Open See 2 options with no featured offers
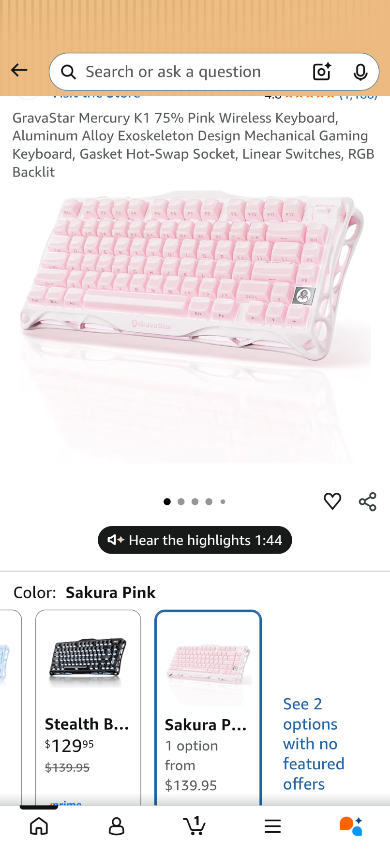 coord(314,744)
